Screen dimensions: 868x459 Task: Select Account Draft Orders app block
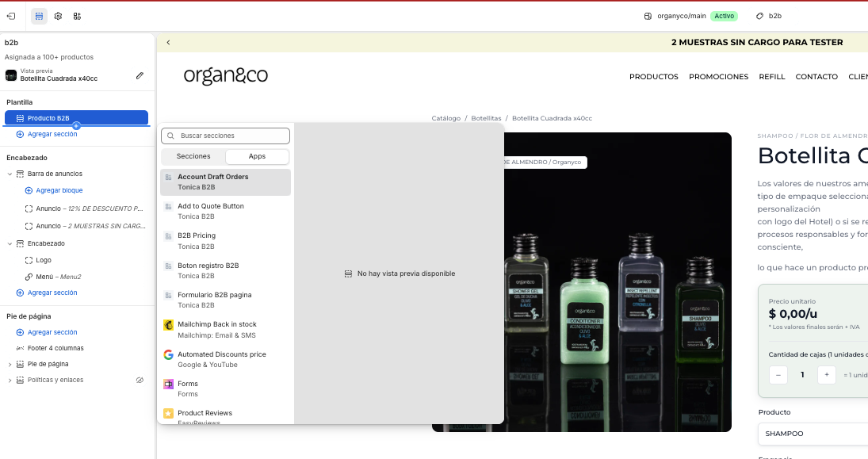225,182
